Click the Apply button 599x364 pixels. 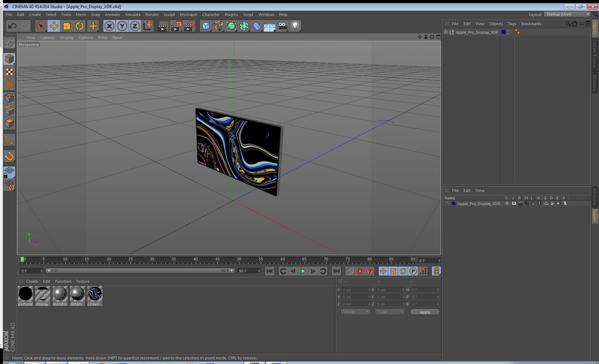(x=425, y=312)
